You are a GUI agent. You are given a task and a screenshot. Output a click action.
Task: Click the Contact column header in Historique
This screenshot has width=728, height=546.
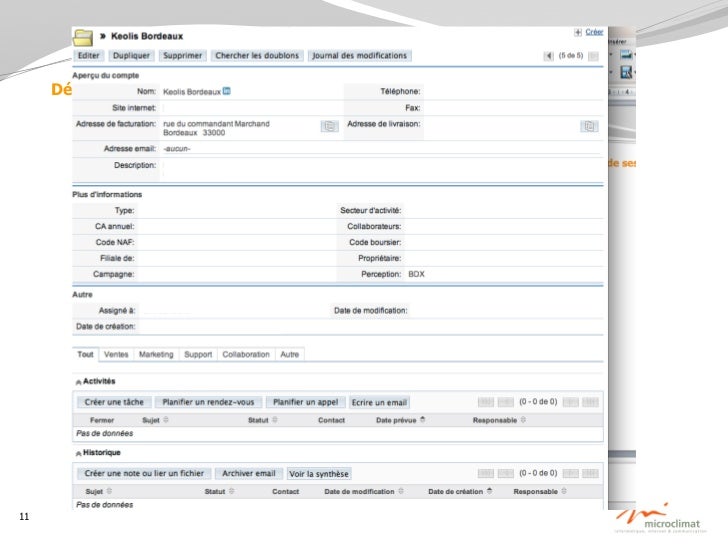pyautogui.click(x=286, y=492)
